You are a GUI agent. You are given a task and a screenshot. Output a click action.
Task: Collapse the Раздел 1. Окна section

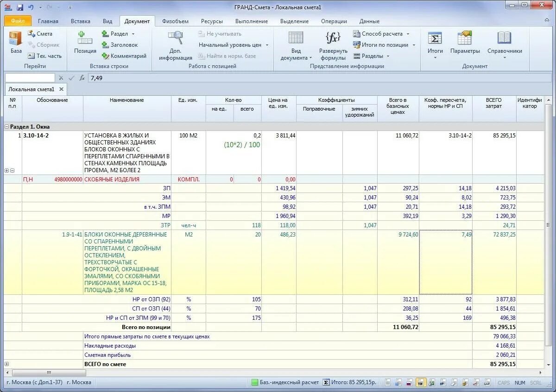(x=7, y=126)
